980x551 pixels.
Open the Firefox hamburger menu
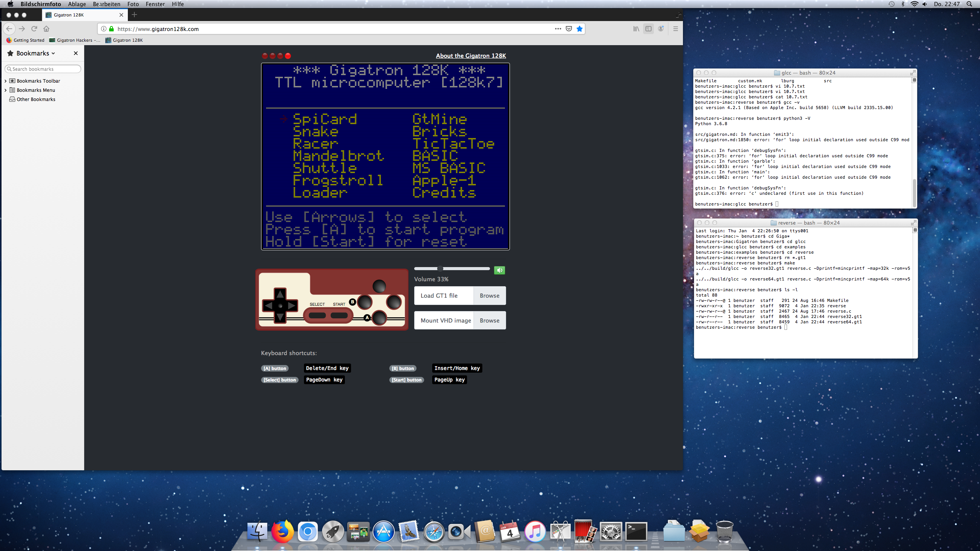675,29
